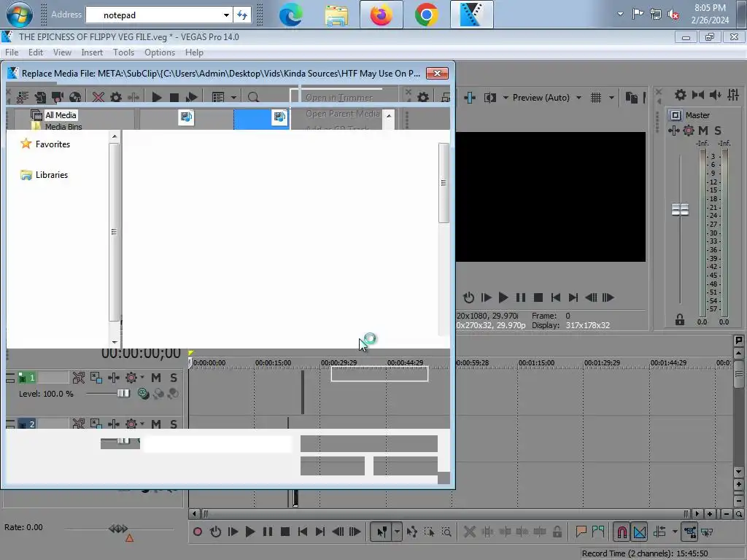
Task: Stop playback in the timeline transport bar
Action: [x=285, y=532]
